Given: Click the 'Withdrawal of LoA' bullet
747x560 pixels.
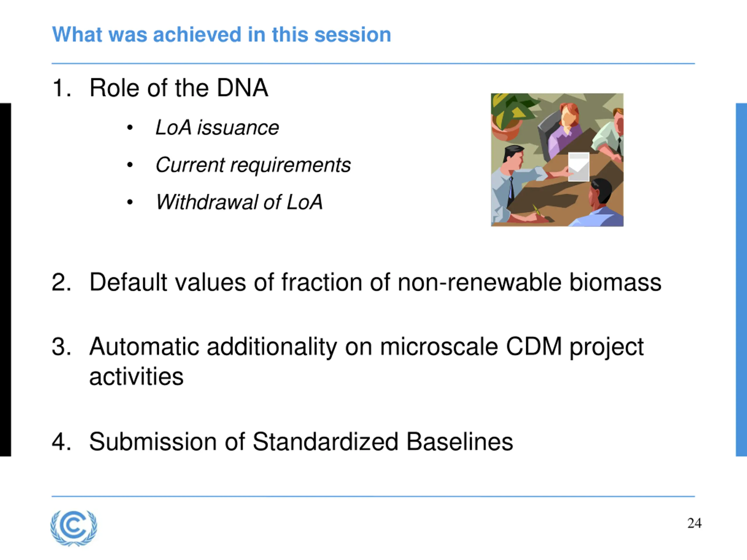Looking at the screenshot, I should [x=239, y=202].
